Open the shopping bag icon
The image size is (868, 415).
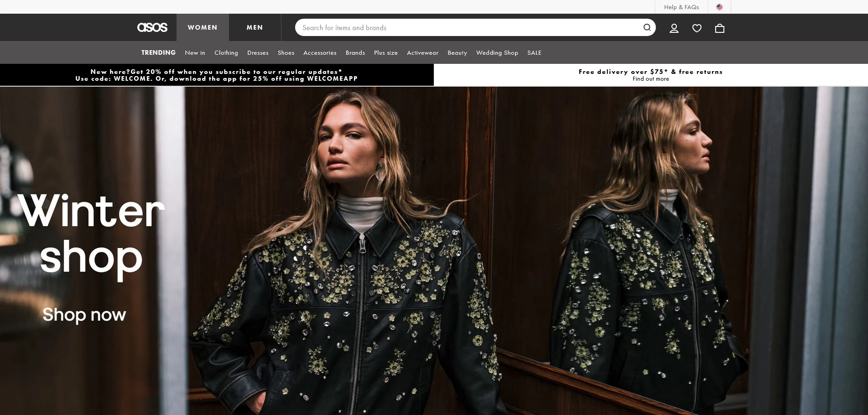click(720, 28)
